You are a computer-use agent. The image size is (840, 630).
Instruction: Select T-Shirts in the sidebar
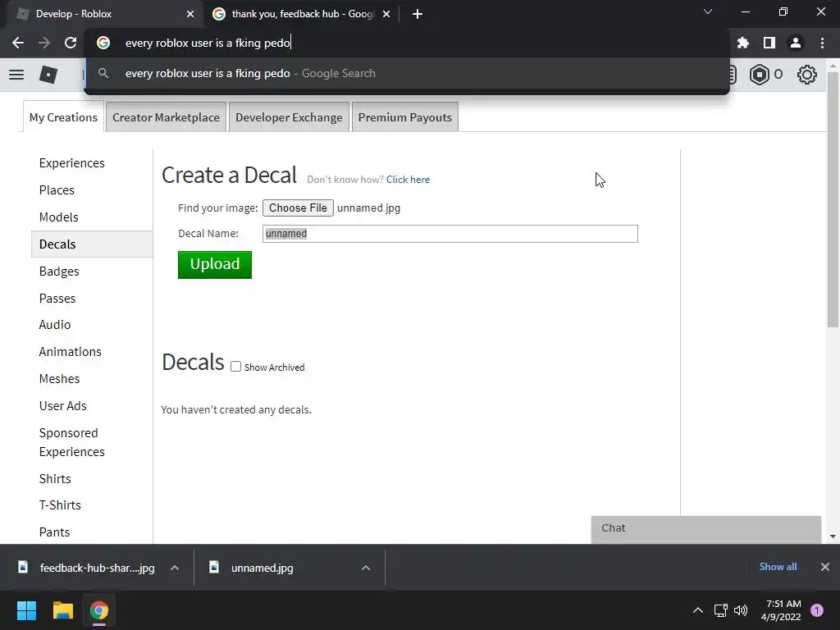point(60,504)
